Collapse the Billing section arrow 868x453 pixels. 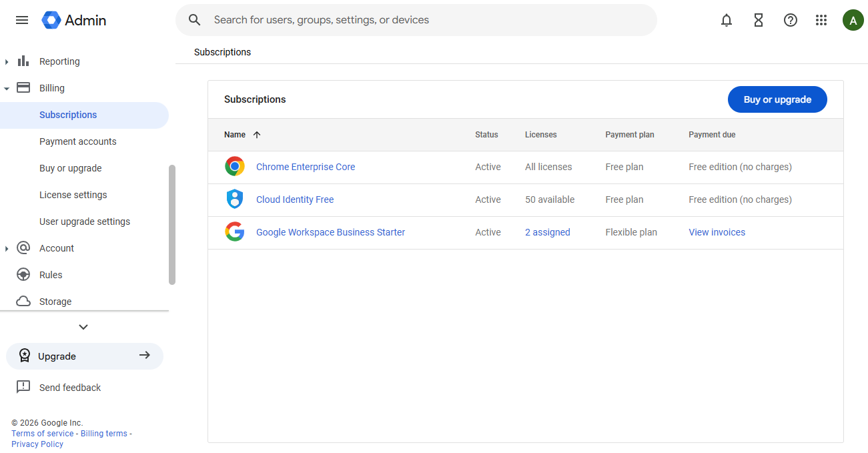[x=7, y=88]
